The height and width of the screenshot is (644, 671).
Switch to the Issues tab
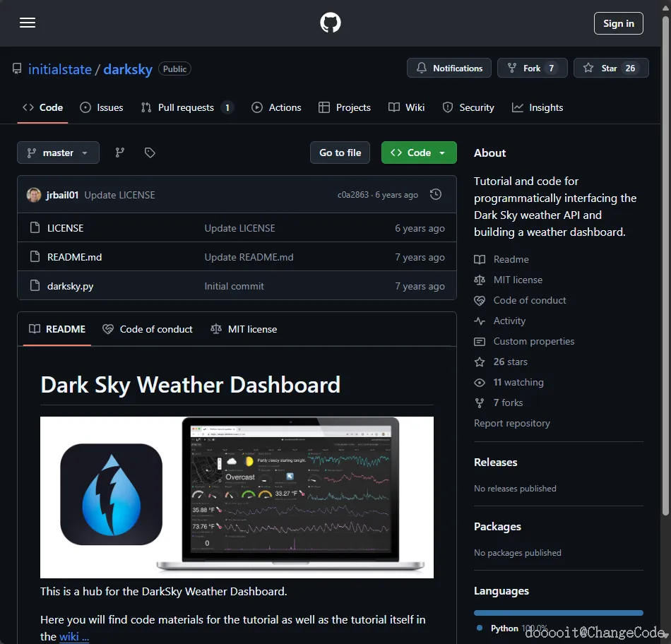pos(102,107)
